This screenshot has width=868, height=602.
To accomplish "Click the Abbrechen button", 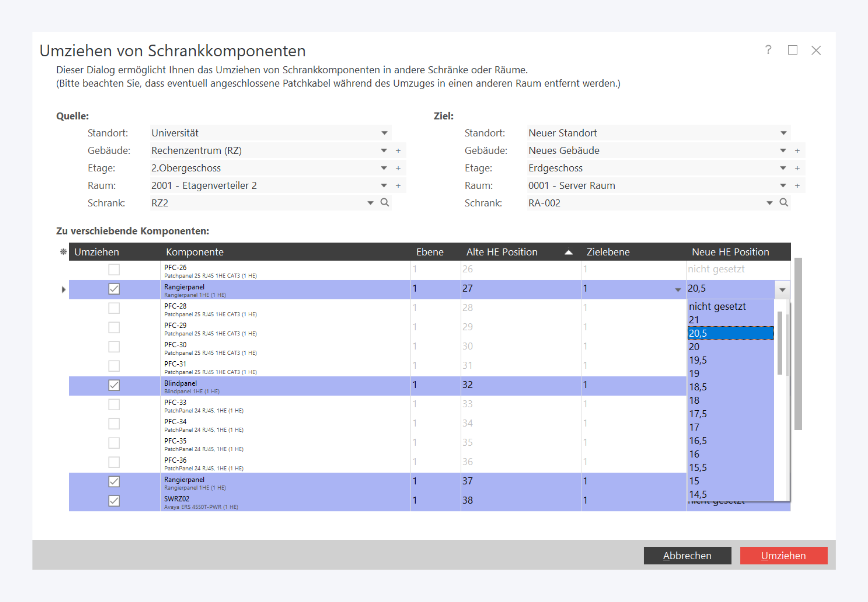I will click(x=687, y=556).
